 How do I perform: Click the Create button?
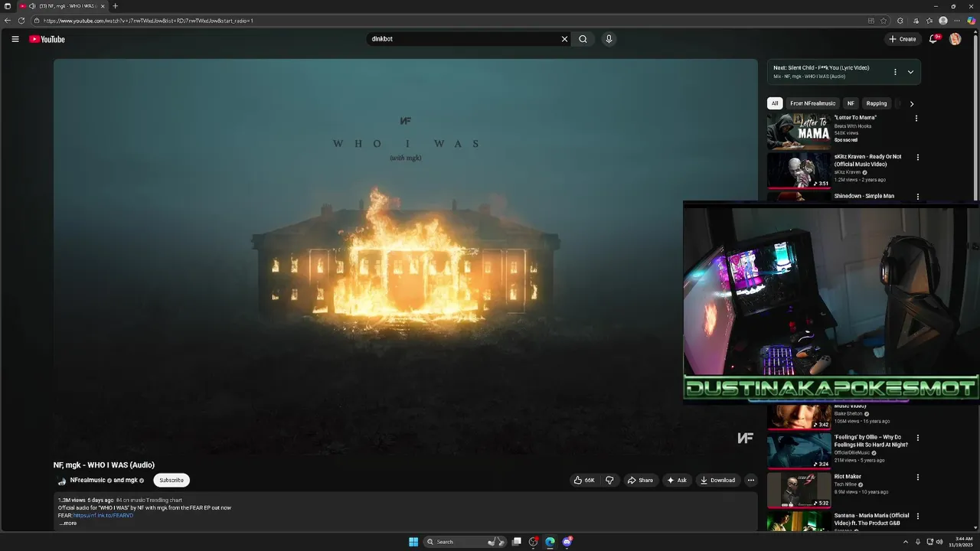(x=903, y=39)
